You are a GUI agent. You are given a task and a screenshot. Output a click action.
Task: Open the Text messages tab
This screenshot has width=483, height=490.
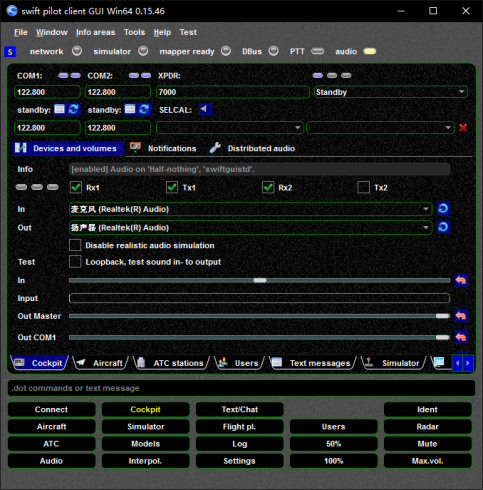(313, 363)
